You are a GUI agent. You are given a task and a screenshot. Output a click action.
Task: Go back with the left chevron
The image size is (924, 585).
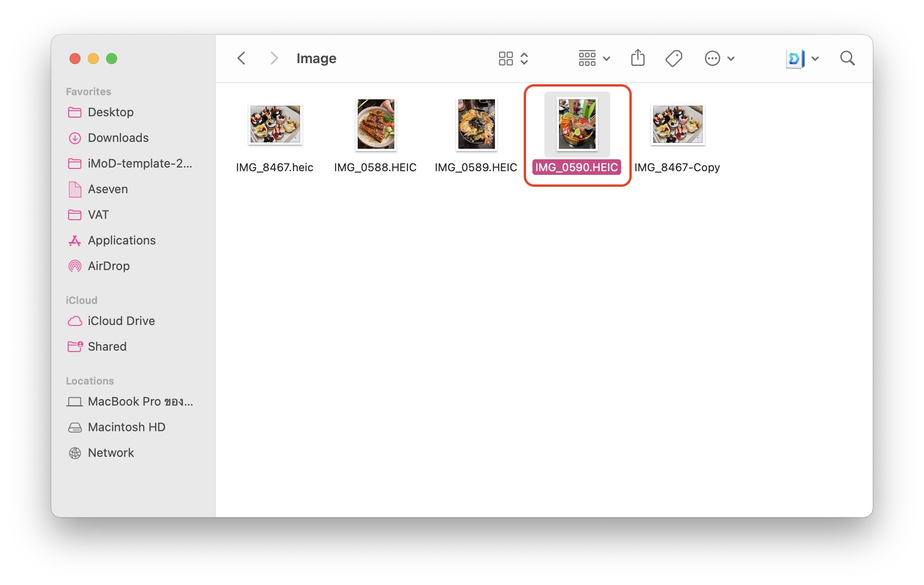(242, 58)
